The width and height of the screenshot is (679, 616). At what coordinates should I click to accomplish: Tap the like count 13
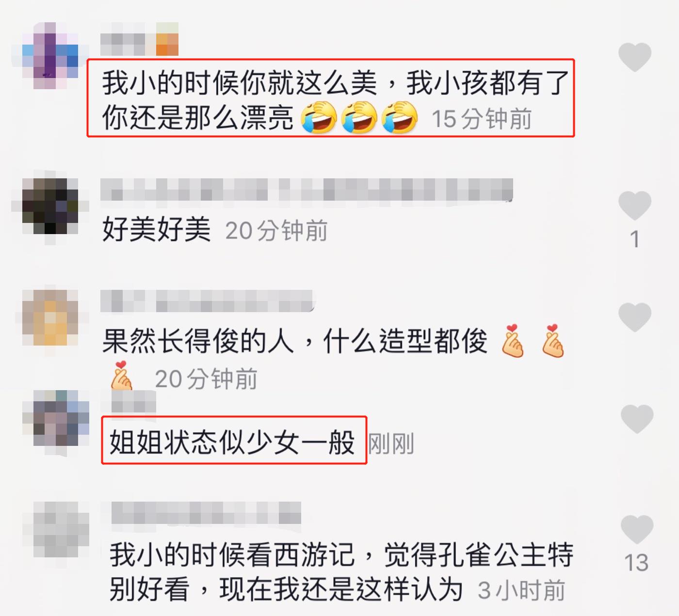[636, 563]
